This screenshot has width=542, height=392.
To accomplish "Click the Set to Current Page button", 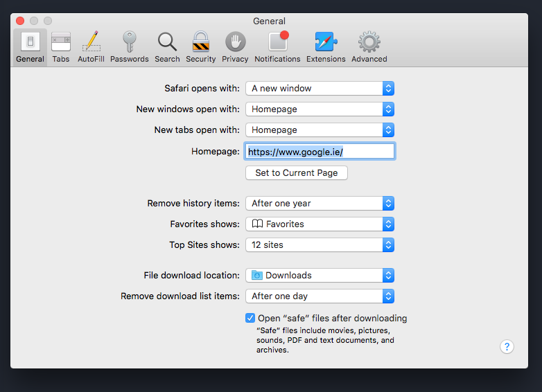I will coord(297,172).
